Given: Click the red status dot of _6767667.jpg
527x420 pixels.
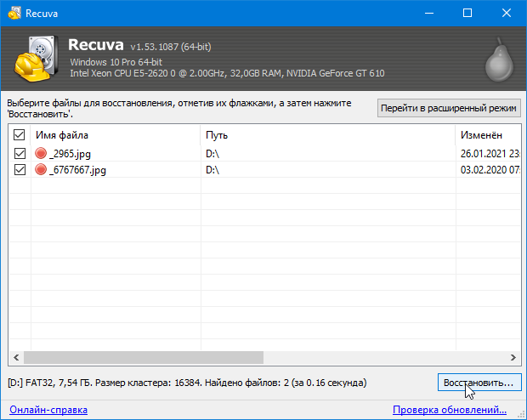Looking at the screenshot, I should coord(41,169).
